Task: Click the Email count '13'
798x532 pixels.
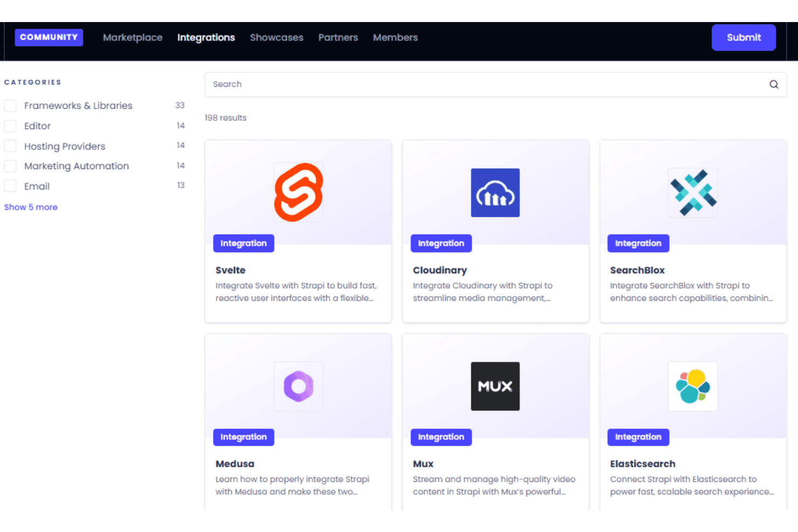Action: pyautogui.click(x=181, y=185)
